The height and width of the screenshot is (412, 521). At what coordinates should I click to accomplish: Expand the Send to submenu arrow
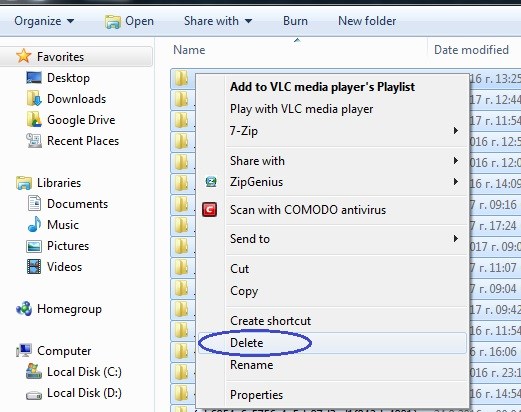[456, 239]
